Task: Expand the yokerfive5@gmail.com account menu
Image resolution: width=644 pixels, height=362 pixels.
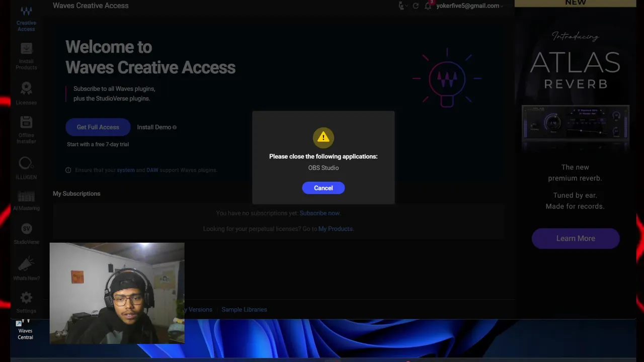Action: point(470,6)
